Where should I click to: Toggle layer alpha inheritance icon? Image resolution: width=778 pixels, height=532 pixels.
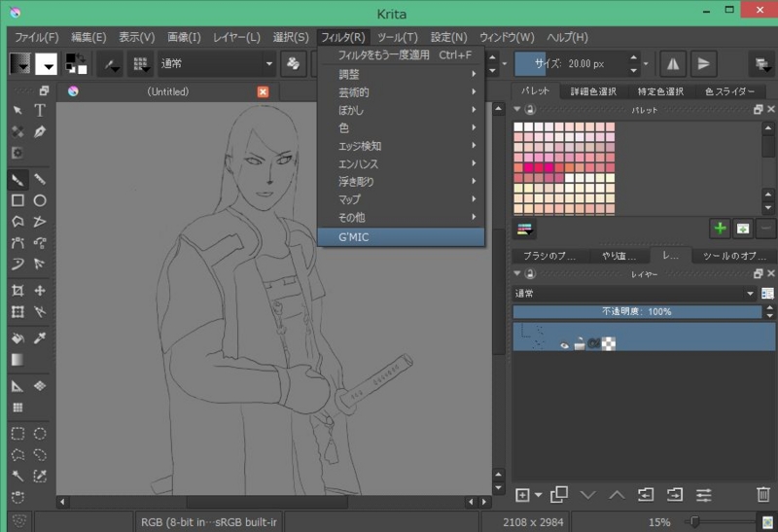coord(593,343)
